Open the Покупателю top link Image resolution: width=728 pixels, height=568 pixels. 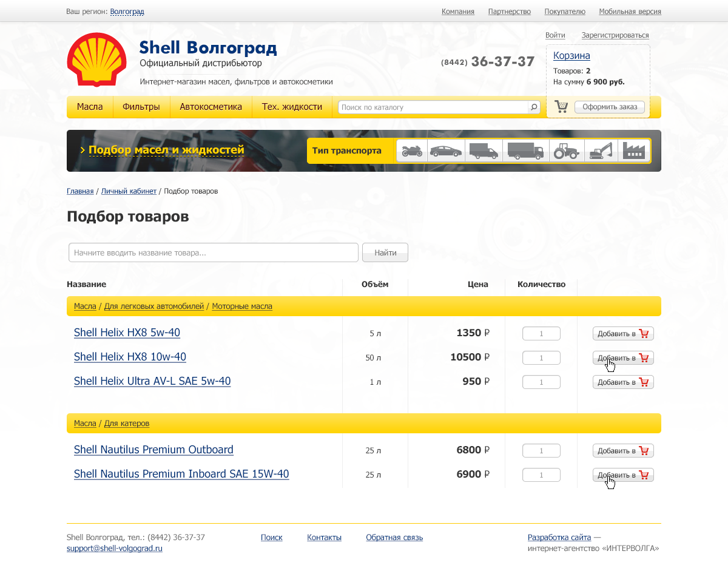[565, 12]
